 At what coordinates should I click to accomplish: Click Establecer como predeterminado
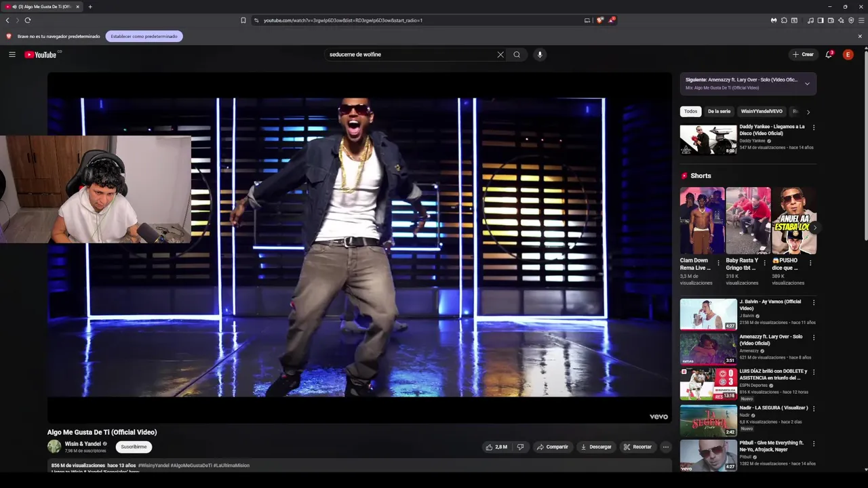tap(144, 36)
